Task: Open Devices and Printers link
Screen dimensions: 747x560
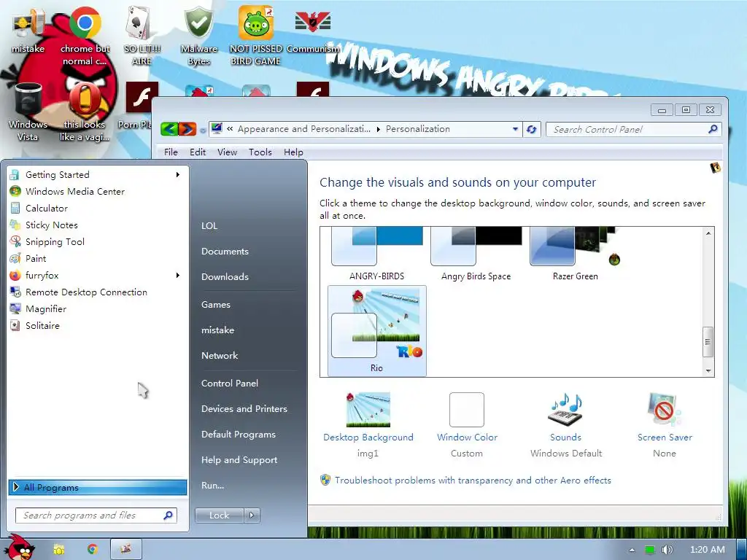Action: [x=244, y=408]
